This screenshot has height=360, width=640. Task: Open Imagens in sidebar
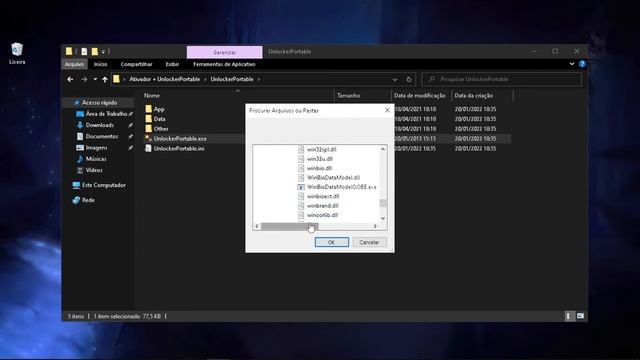(96, 147)
